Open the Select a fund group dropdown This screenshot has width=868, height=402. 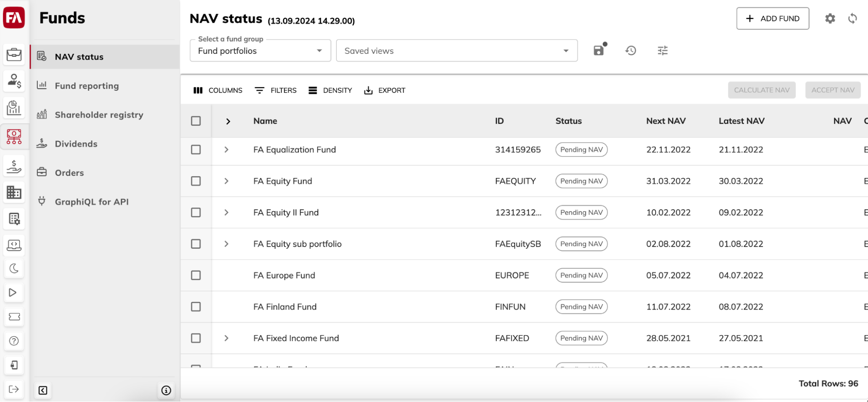click(260, 51)
